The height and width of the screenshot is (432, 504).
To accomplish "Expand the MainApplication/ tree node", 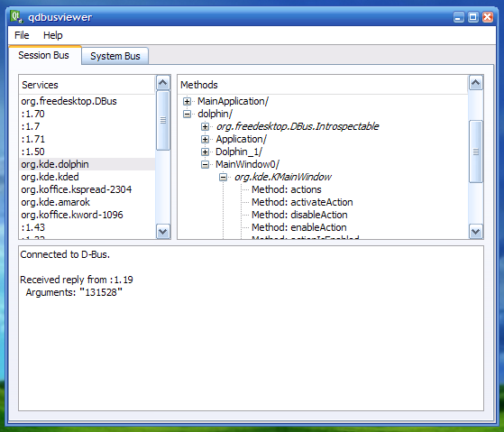I will [187, 101].
